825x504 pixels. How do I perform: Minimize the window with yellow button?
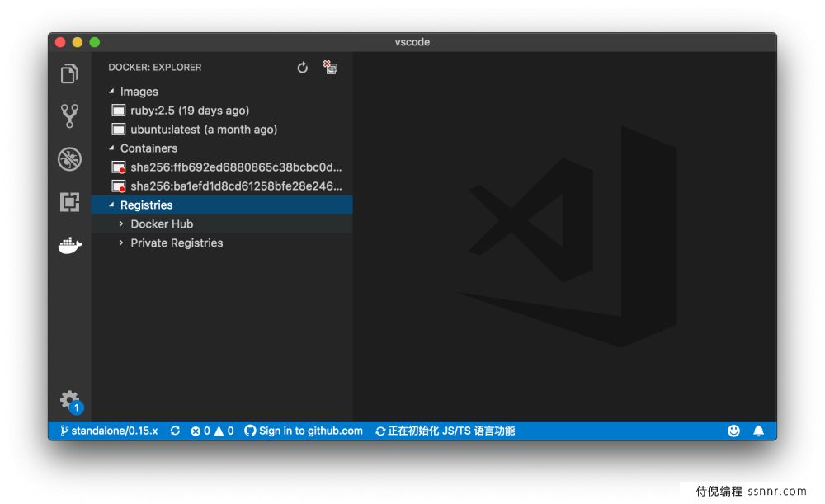point(78,42)
